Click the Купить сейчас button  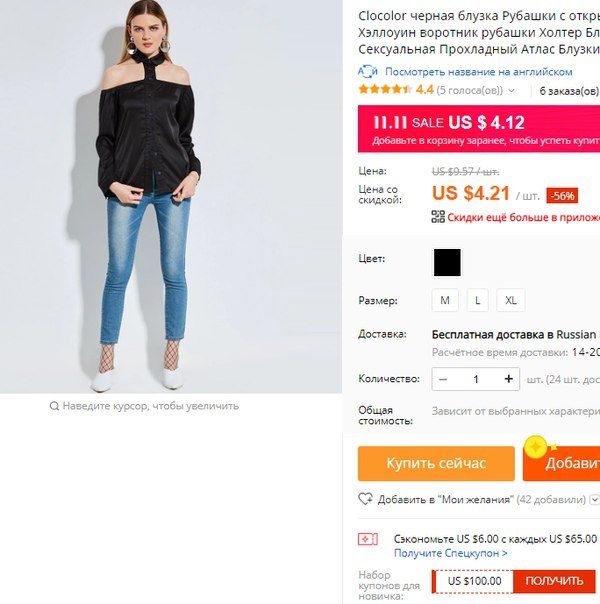[x=436, y=463]
